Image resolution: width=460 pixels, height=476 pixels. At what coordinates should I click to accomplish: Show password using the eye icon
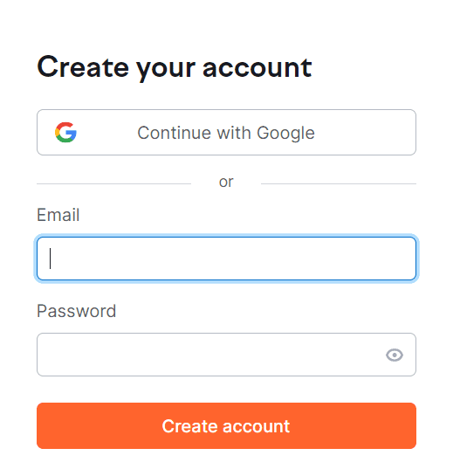pos(395,355)
